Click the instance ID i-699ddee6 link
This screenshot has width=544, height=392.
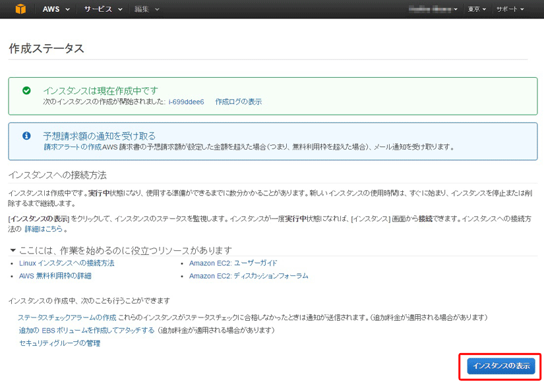[x=187, y=102]
